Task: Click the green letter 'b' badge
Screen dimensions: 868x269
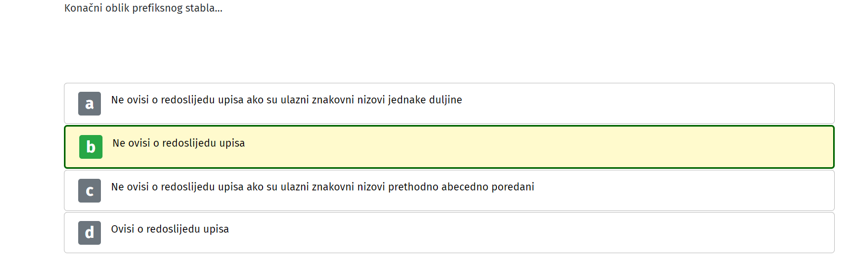Action: pyautogui.click(x=91, y=147)
